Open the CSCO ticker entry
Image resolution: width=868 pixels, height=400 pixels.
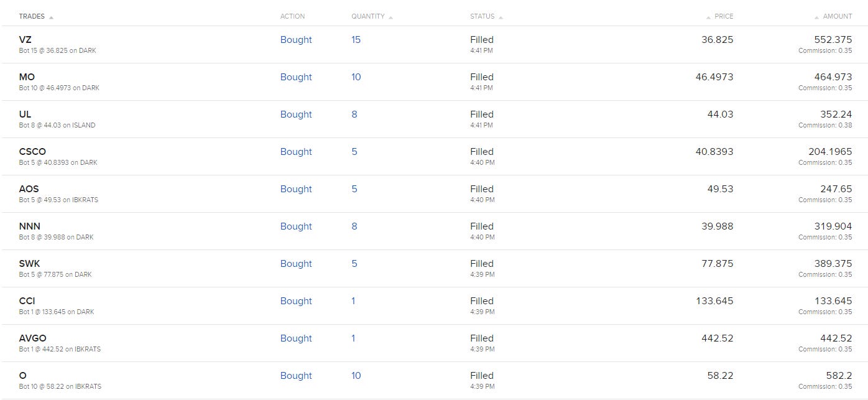click(32, 152)
